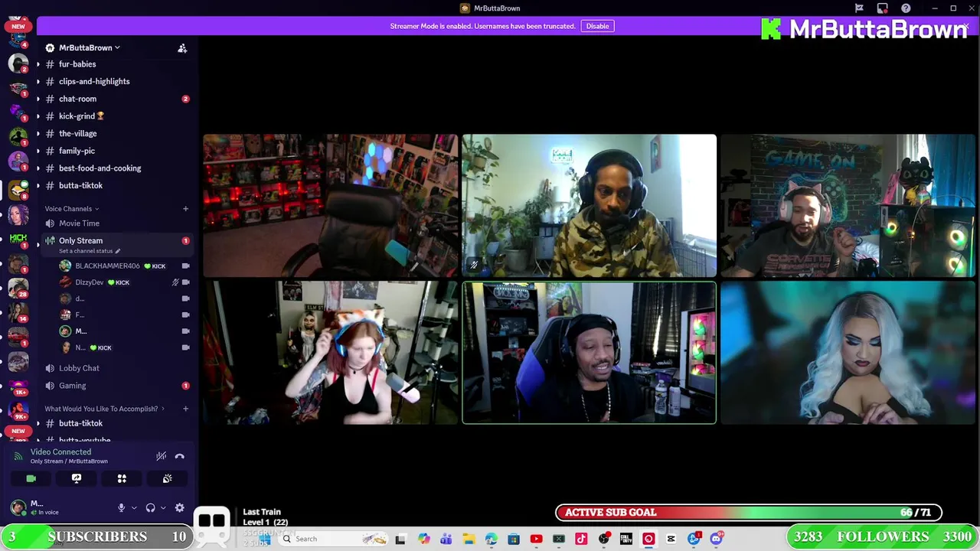Click the Followers goal progress bar
The height and width of the screenshot is (551, 980).
(883, 536)
